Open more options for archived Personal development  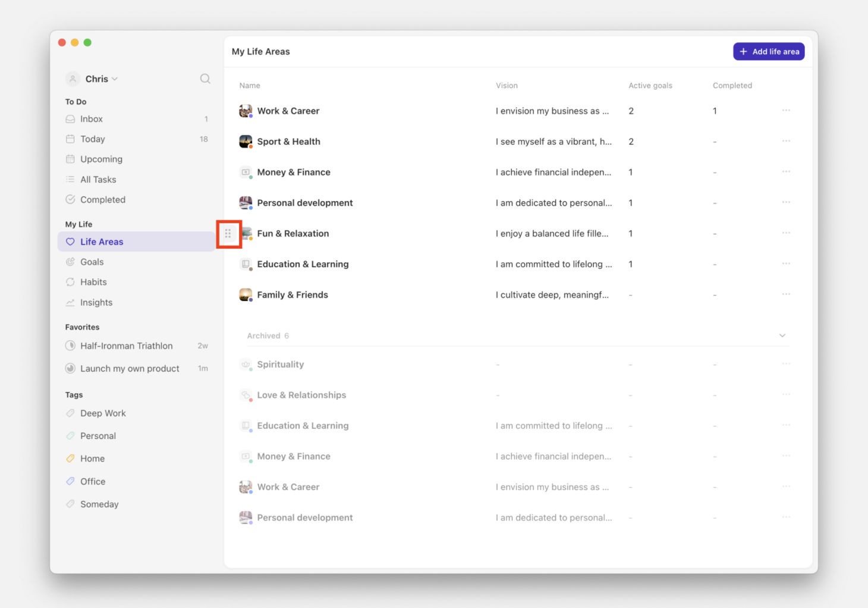(x=786, y=517)
